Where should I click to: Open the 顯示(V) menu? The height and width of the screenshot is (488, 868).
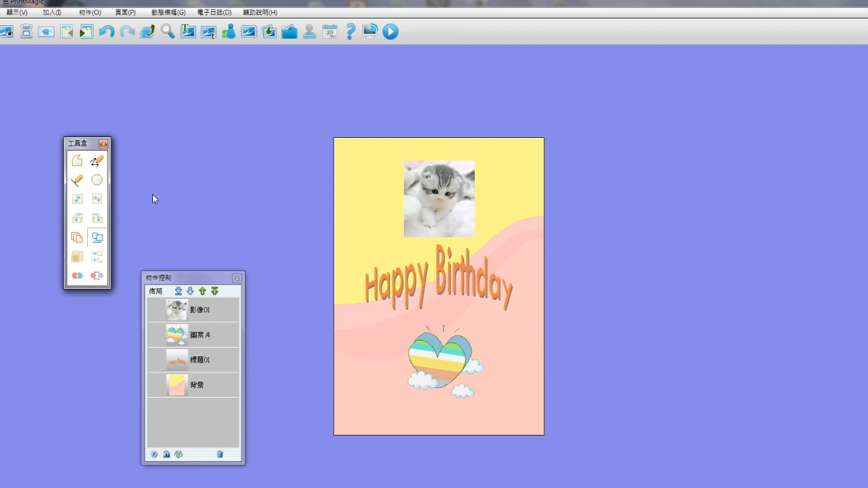[x=16, y=13]
